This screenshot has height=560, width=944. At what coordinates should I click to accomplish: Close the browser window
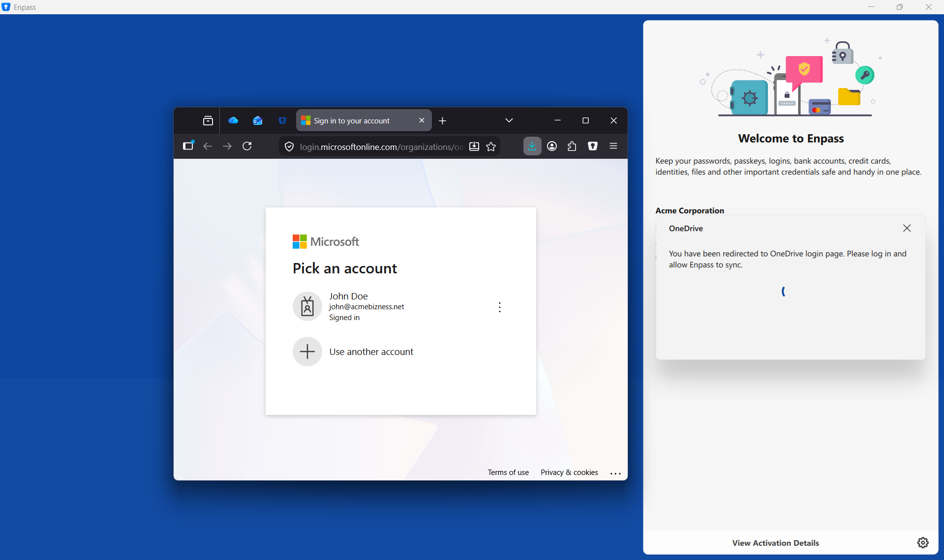point(613,120)
